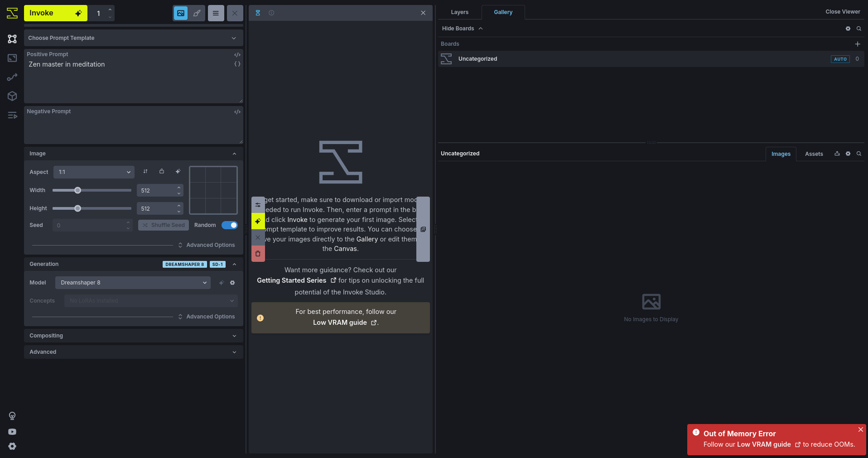Open the queue actions hamburger menu
The width and height of the screenshot is (868, 458).
pyautogui.click(x=216, y=13)
